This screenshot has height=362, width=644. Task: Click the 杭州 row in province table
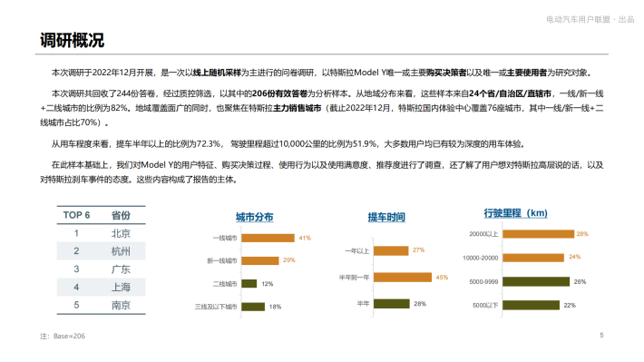tap(101, 251)
